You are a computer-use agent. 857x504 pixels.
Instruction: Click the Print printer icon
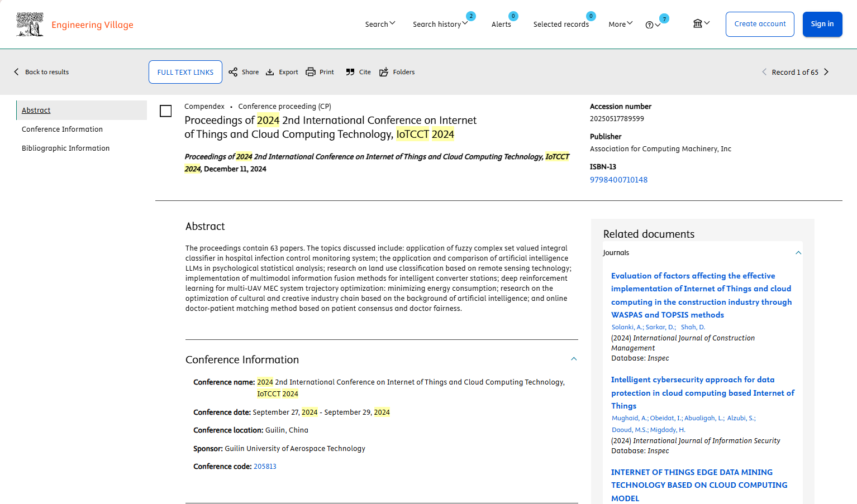pos(311,72)
